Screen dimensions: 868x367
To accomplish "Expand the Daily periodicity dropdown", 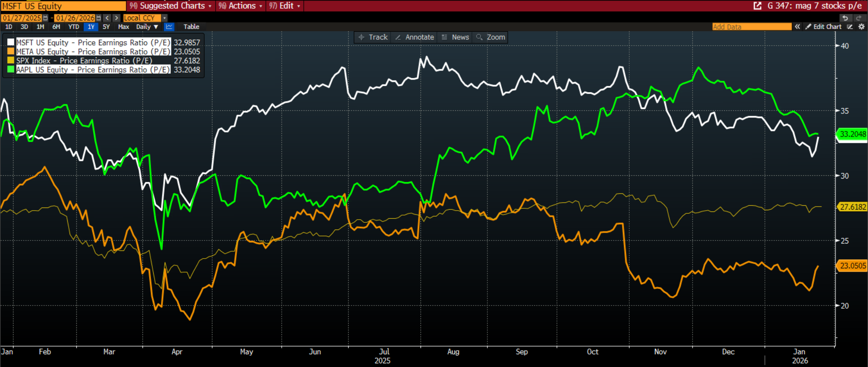I will tap(147, 27).
